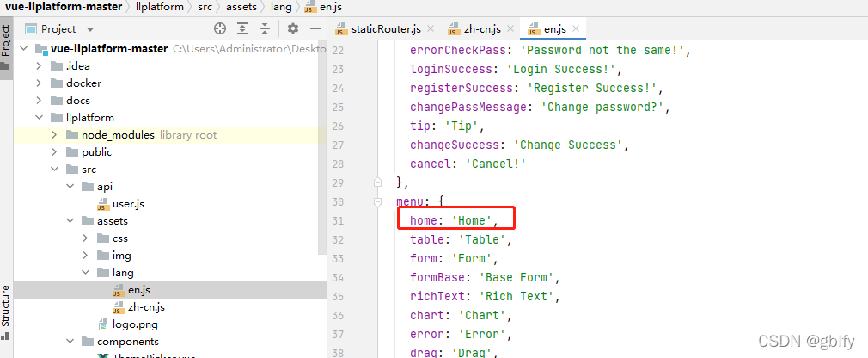
Task: Expand the docker folder
Action: (39, 83)
